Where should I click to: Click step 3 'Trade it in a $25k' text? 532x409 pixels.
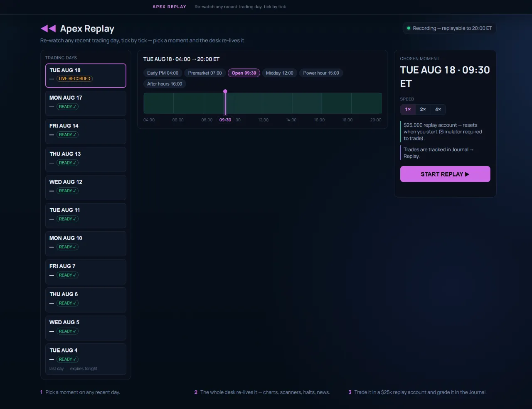tap(420, 392)
